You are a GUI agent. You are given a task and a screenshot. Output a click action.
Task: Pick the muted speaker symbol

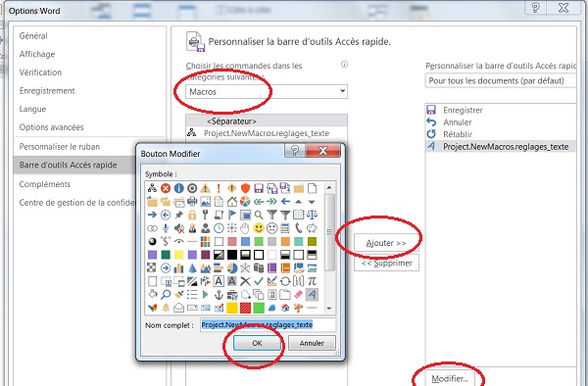pyautogui.click(x=179, y=228)
